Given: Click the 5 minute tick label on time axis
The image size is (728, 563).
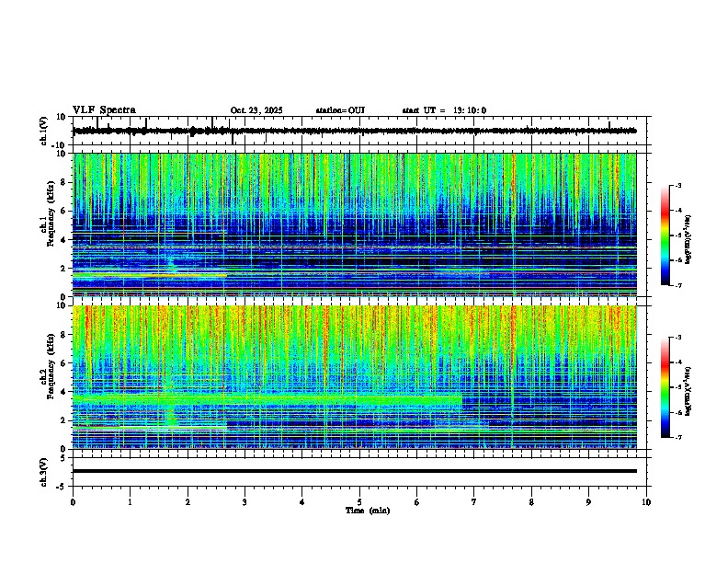Looking at the screenshot, I should 359,502.
